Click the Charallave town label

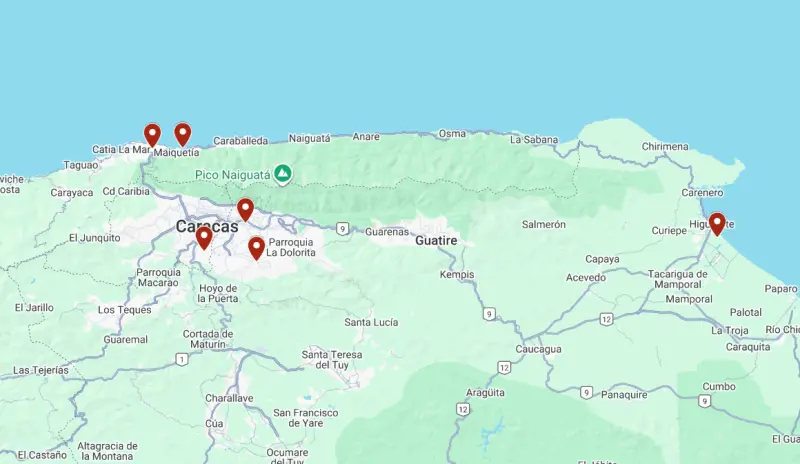[229, 398]
